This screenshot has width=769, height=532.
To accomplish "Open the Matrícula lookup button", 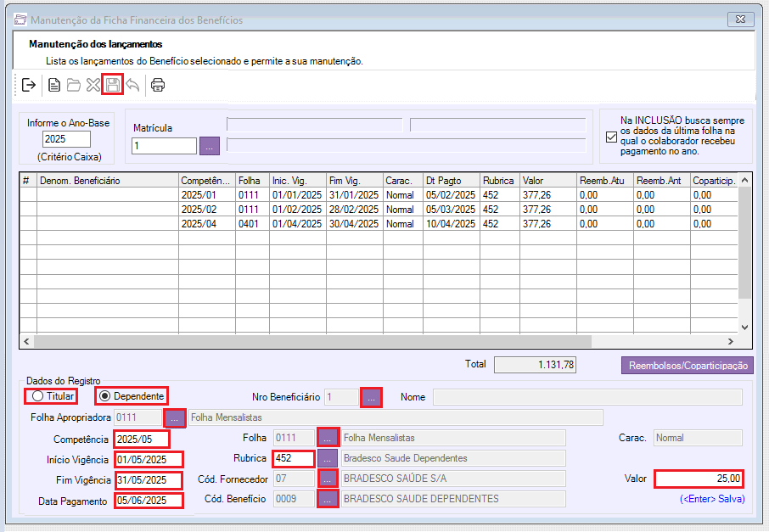I will (210, 146).
